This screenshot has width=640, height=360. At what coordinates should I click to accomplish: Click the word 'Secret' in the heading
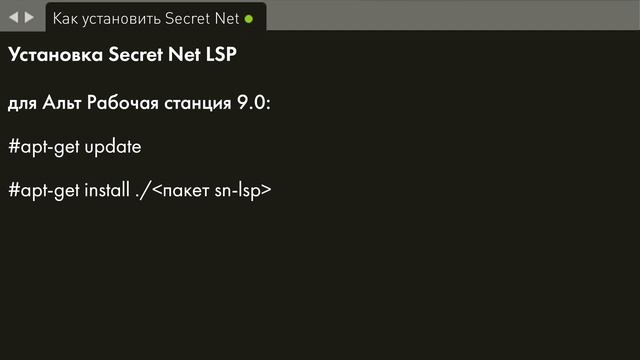pyautogui.click(x=136, y=54)
